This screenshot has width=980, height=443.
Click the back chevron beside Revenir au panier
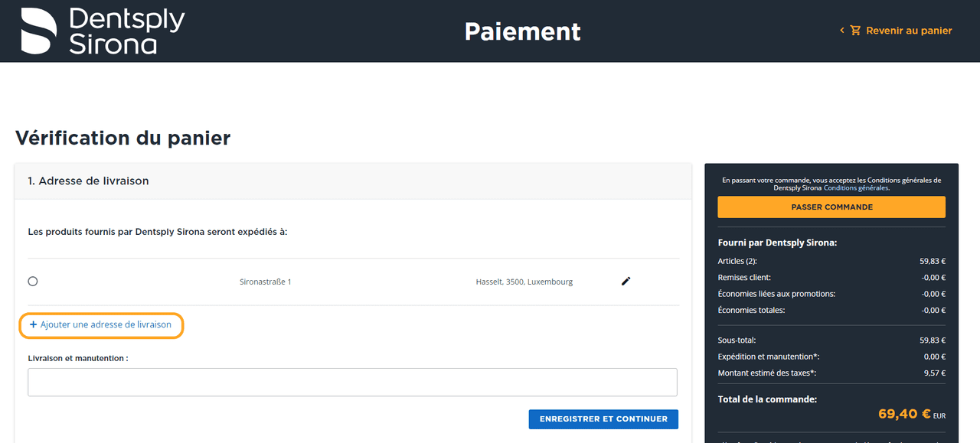pos(842,31)
